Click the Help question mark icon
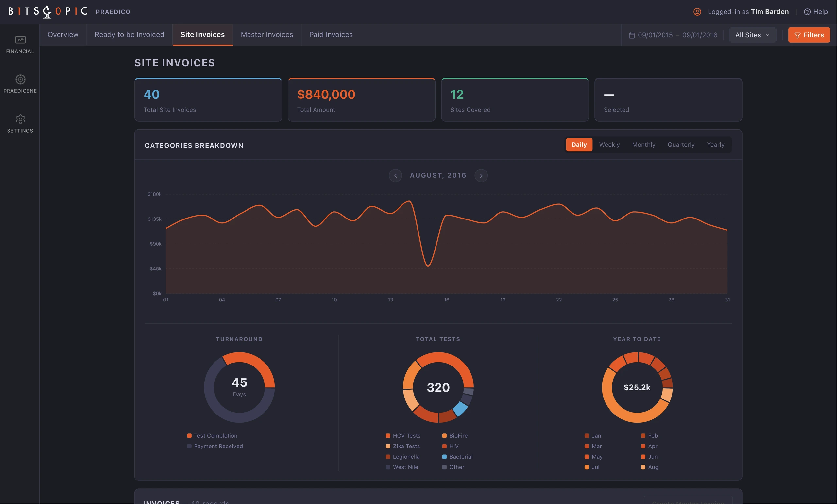 pos(807,12)
